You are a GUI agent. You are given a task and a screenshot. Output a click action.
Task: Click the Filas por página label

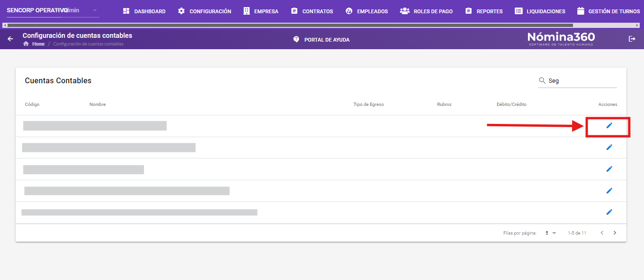[520, 233]
